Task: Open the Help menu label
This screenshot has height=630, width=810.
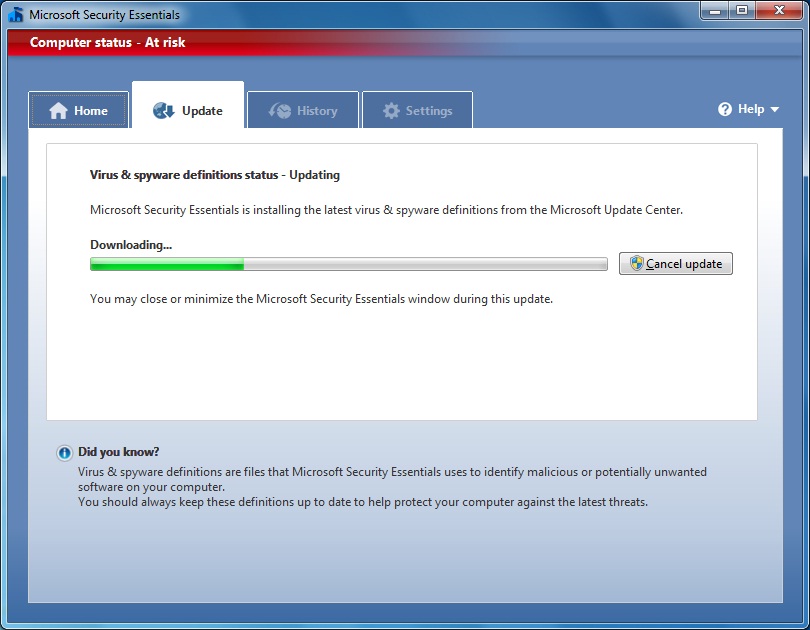Action: pyautogui.click(x=751, y=109)
